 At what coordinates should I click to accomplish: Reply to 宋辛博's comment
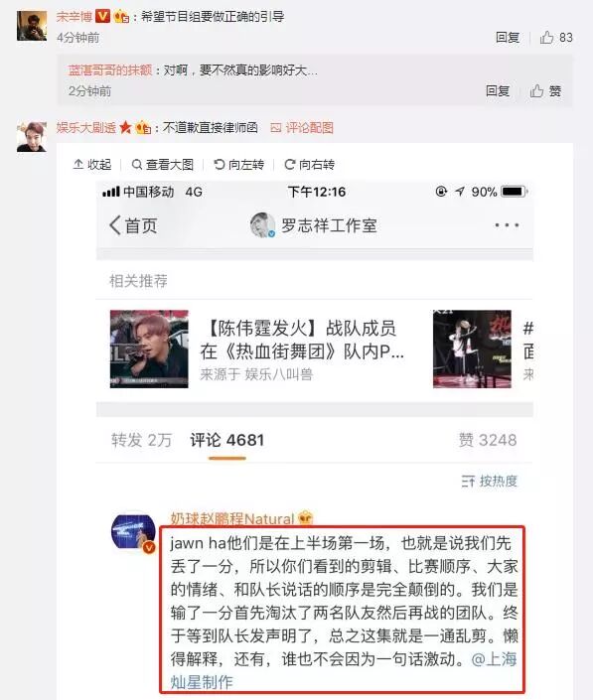(508, 38)
